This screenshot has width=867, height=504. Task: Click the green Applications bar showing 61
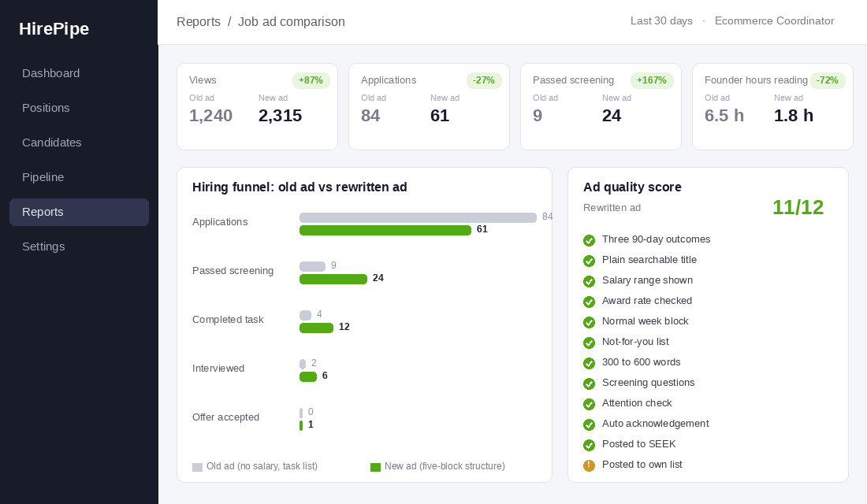point(385,231)
